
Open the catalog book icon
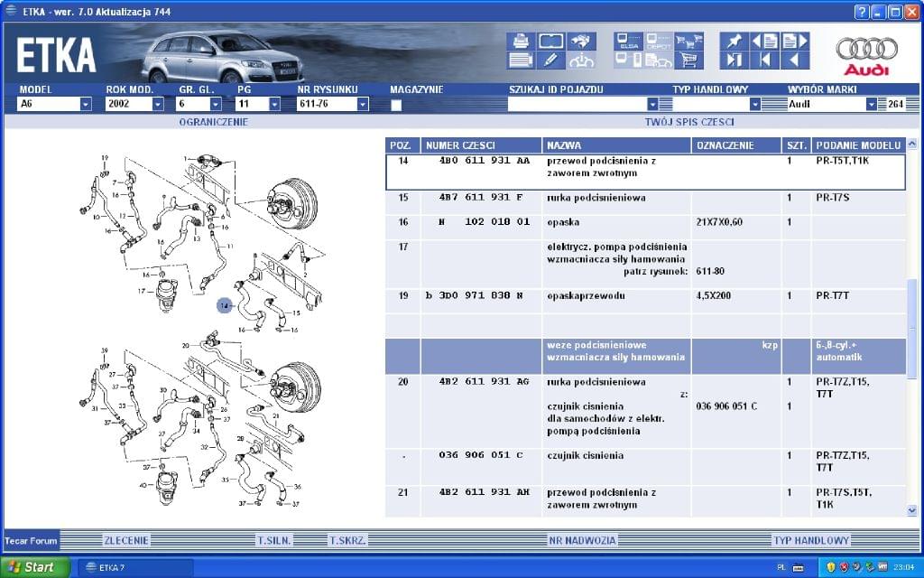coord(551,42)
